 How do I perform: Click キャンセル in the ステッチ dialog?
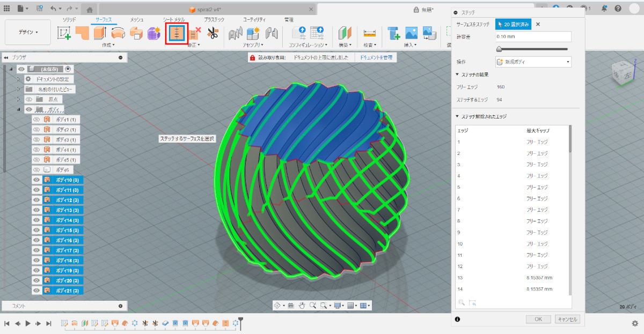click(567, 319)
